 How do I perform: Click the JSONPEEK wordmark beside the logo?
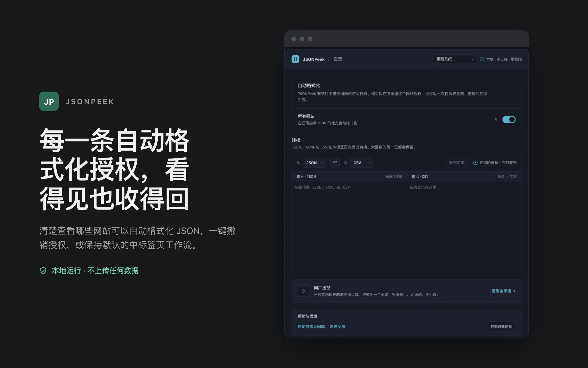point(90,102)
